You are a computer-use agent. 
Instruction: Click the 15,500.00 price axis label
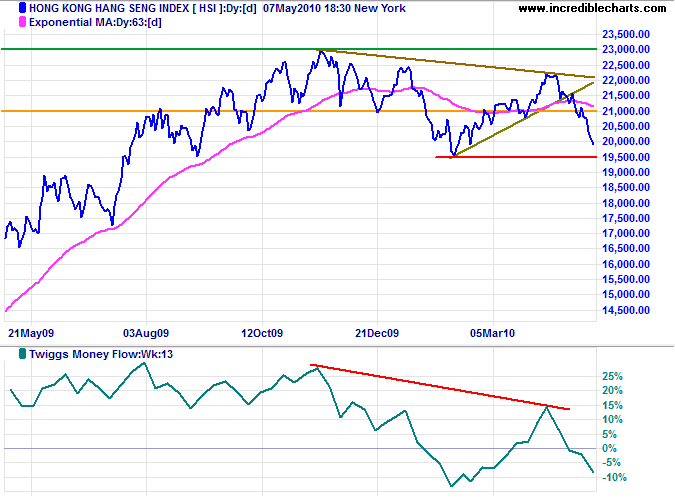(x=625, y=279)
